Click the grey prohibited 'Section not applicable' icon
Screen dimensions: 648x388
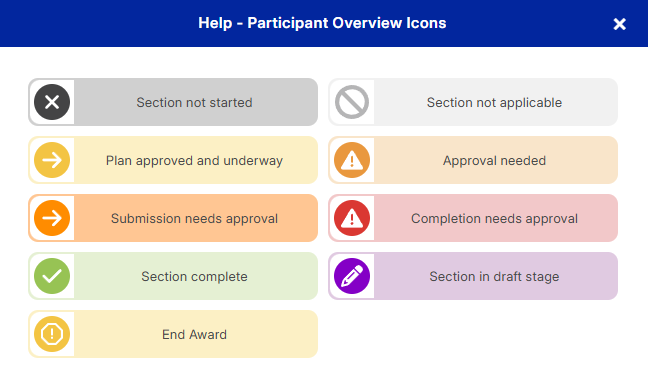352,102
